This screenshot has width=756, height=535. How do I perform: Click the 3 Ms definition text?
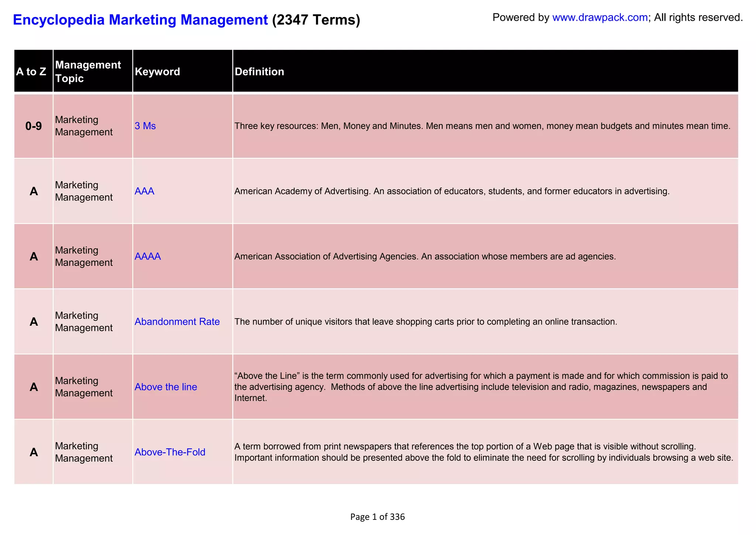coord(482,126)
